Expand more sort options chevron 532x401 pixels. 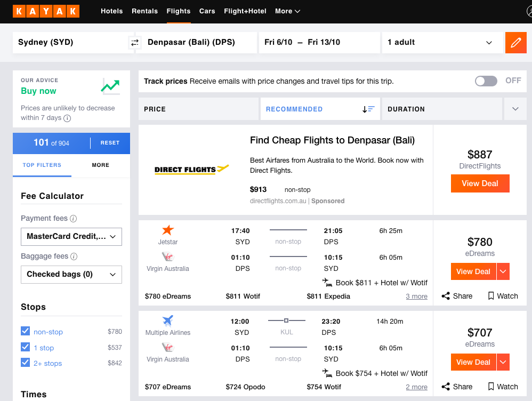tap(515, 109)
